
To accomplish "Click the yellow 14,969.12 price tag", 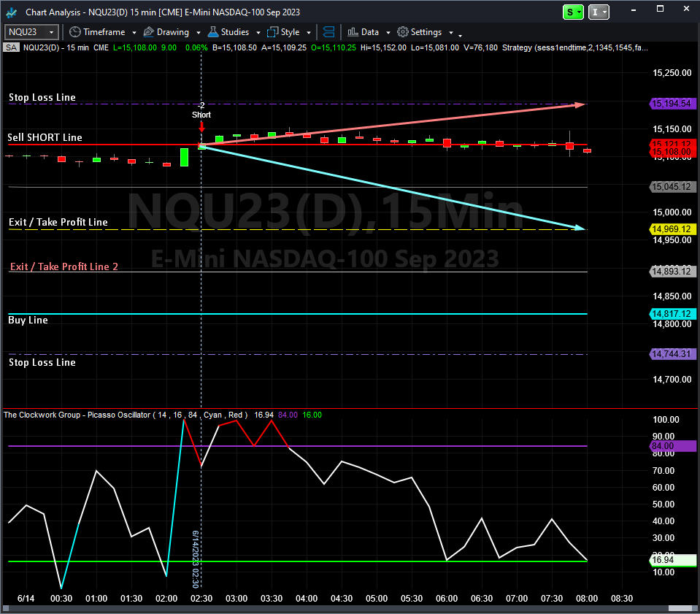I will 672,229.
